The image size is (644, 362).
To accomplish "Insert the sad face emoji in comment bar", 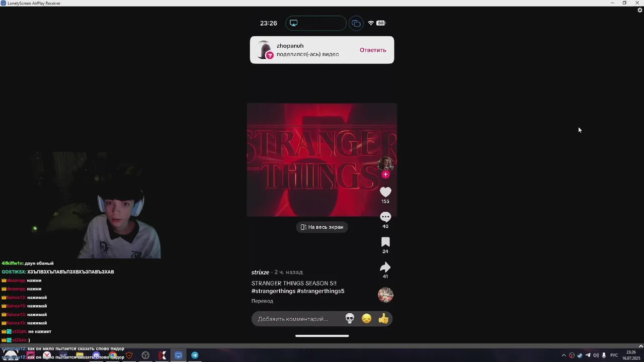I will click(367, 318).
